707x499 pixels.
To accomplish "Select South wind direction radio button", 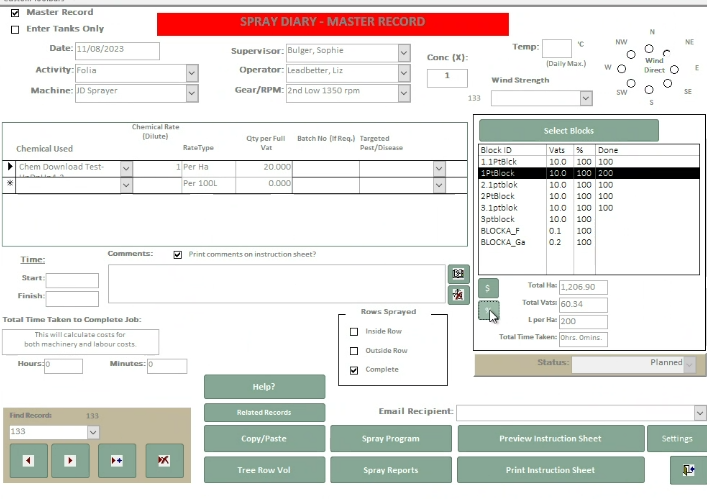I will pyautogui.click(x=649, y=90).
